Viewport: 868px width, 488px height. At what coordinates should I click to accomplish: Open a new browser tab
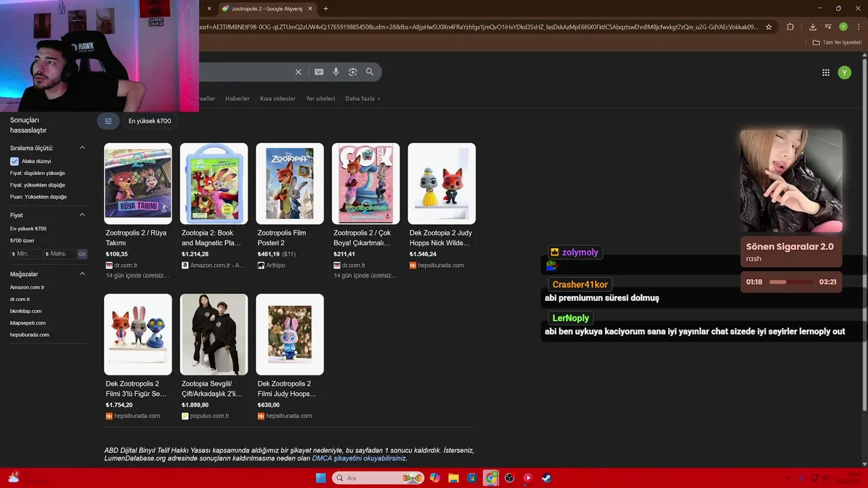[325, 9]
